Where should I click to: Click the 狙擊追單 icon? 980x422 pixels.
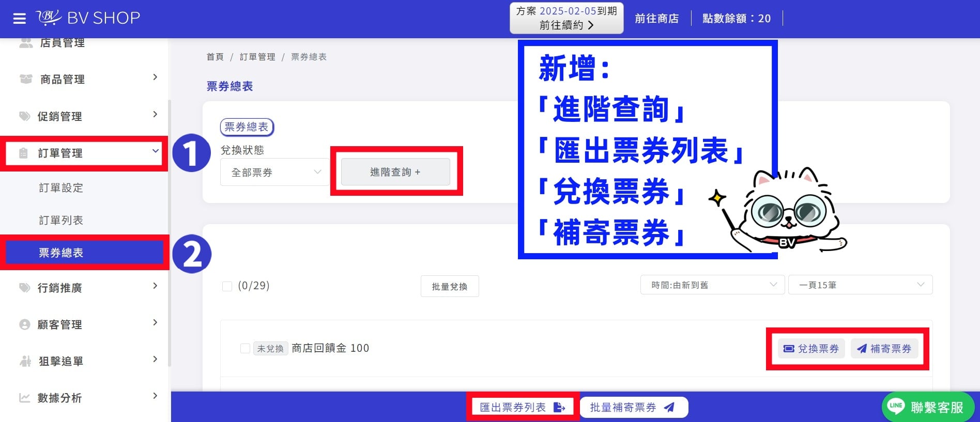[x=25, y=361]
